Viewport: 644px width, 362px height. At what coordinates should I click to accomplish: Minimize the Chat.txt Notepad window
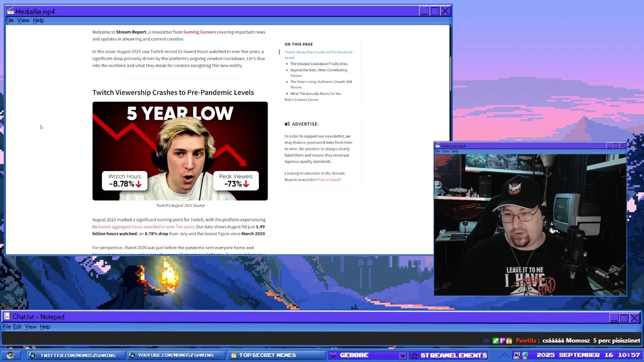click(x=614, y=318)
